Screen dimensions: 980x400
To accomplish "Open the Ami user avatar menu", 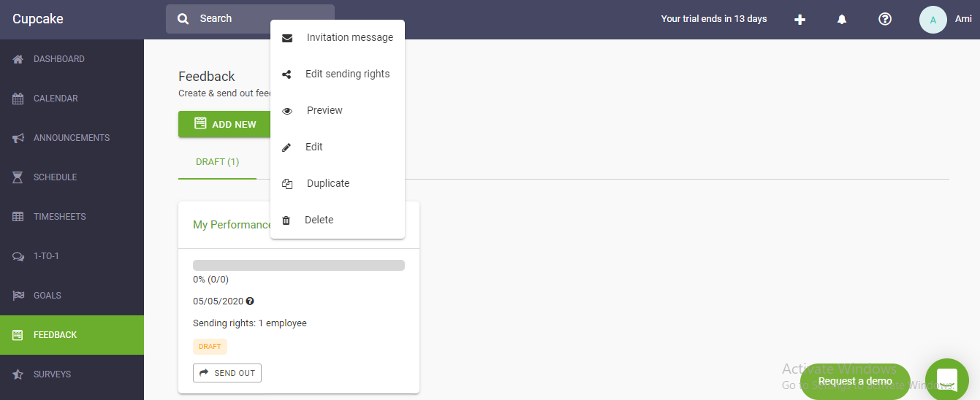I will [932, 20].
